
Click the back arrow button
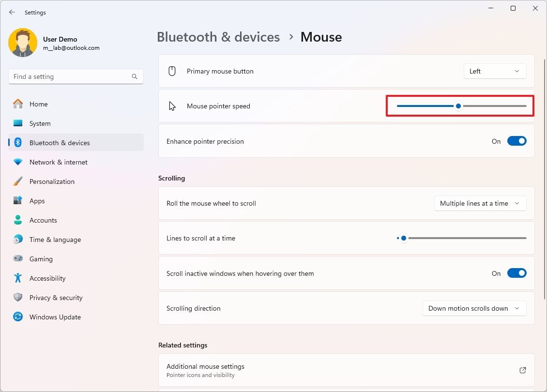[x=12, y=12]
